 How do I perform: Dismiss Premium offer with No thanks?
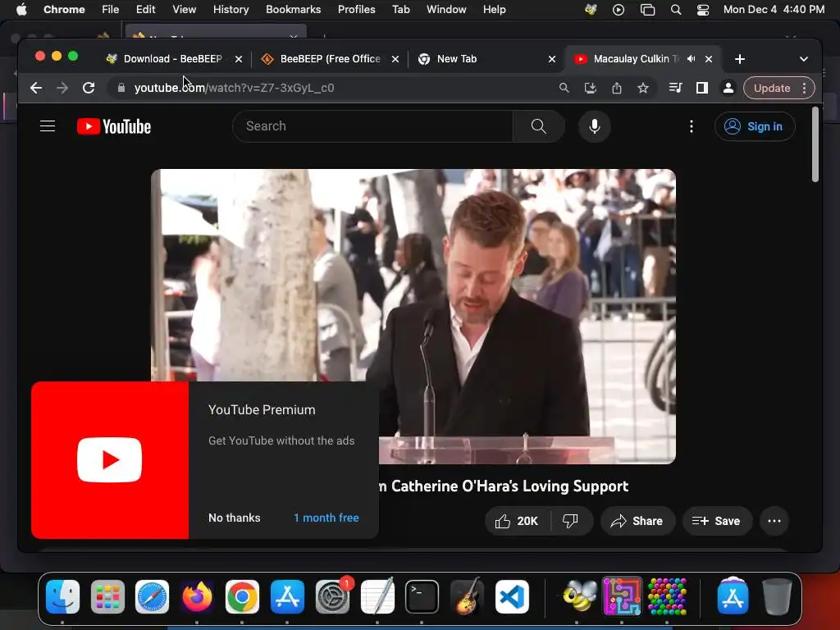234,518
